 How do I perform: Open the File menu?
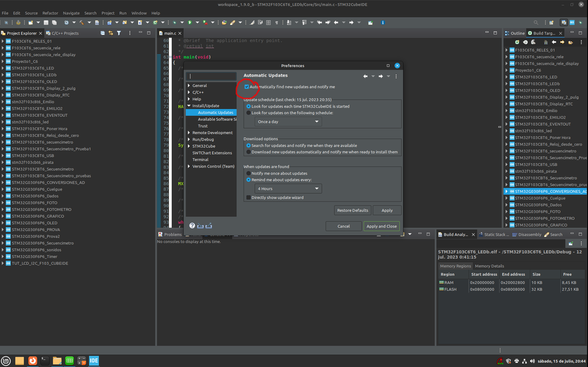coord(5,13)
